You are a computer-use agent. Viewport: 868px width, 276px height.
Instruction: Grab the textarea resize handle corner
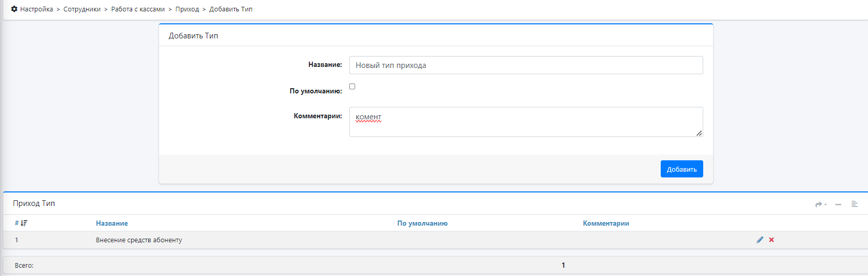[699, 133]
